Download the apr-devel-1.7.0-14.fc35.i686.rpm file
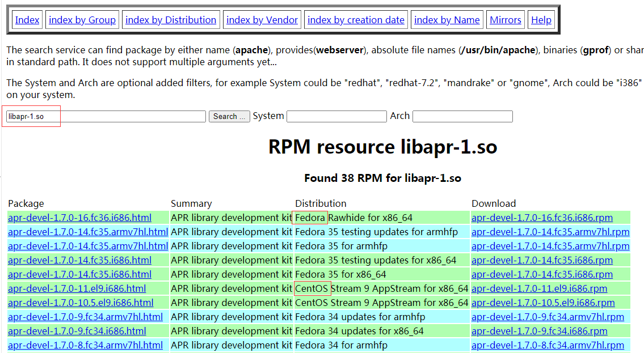Image resolution: width=644 pixels, height=353 pixels. [x=538, y=260]
